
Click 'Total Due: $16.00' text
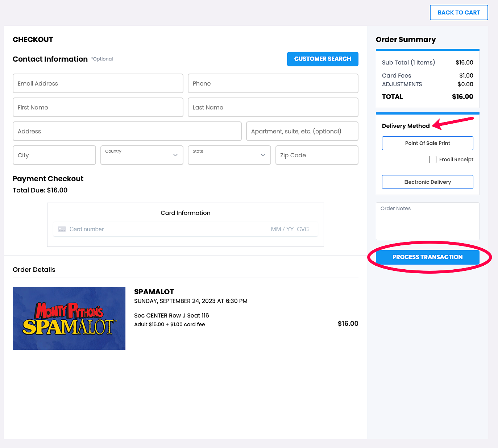[40, 190]
